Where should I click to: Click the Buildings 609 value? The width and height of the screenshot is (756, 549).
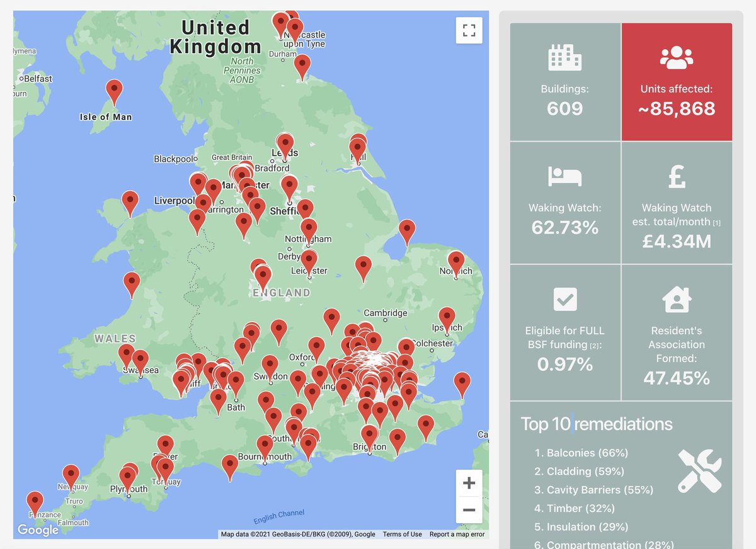565,109
